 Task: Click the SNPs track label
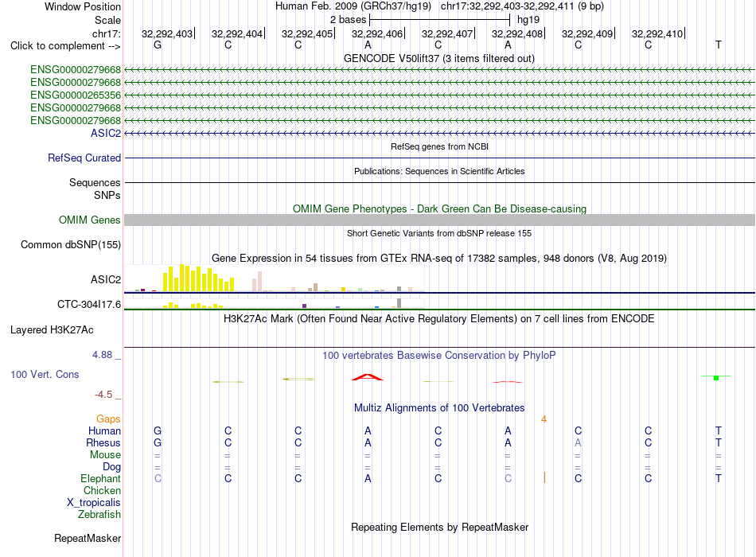107,195
